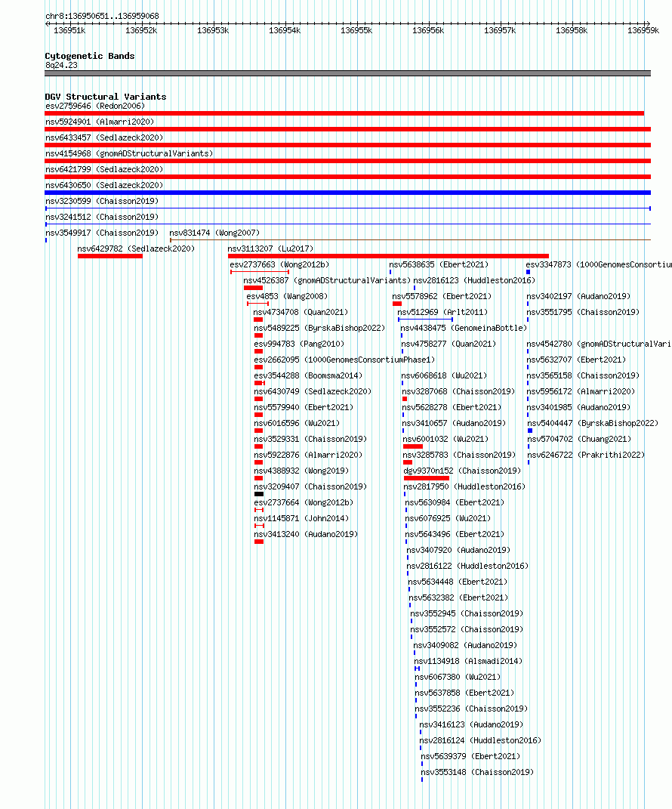Image resolution: width=672 pixels, height=809 pixels.
Task: Click esv4853 (Wang2008) label
Action: tap(287, 296)
